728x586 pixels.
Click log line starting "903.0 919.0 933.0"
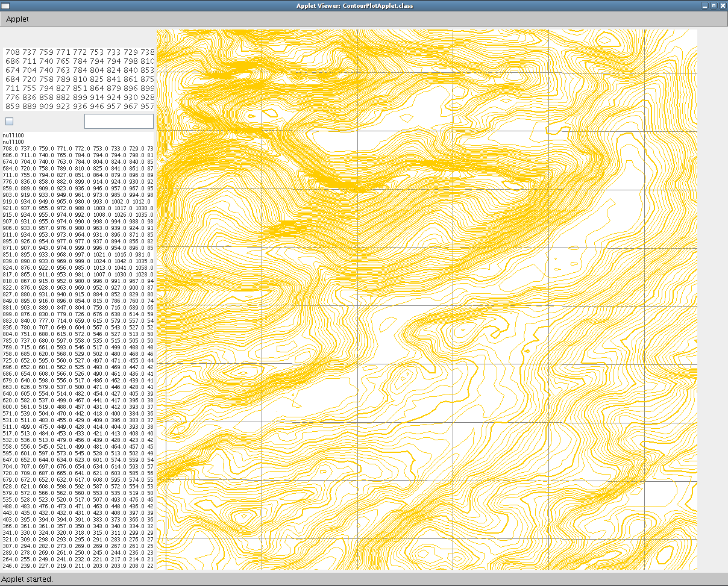coord(78,195)
